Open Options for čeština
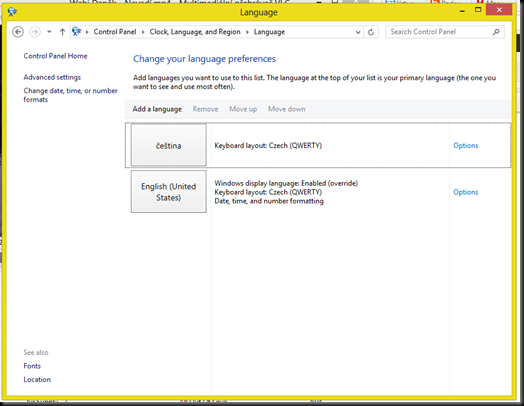Viewport: 524px width, 406px height. (x=466, y=145)
